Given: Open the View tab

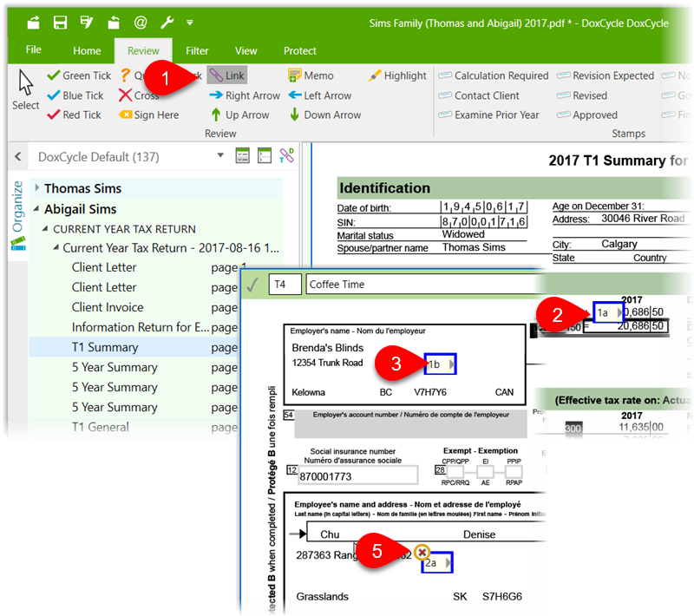Looking at the screenshot, I should (246, 51).
